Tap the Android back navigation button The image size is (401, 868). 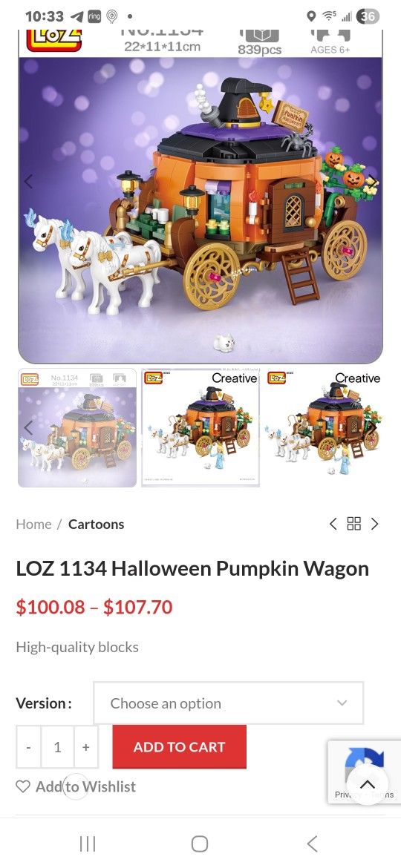(313, 844)
